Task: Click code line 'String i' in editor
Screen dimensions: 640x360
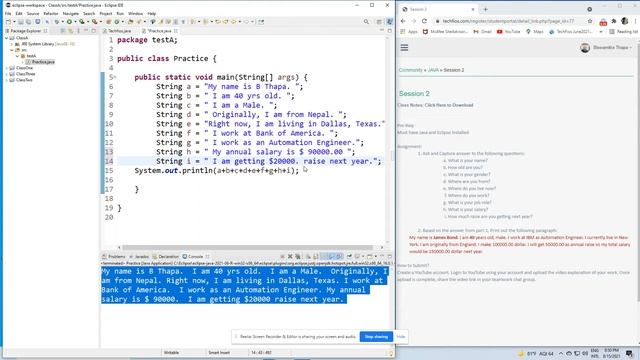Action: click(269, 161)
